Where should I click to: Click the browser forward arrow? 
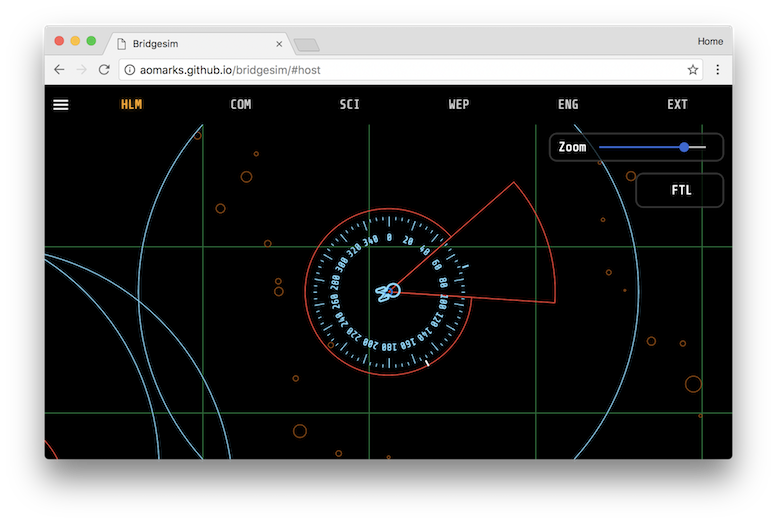81,70
